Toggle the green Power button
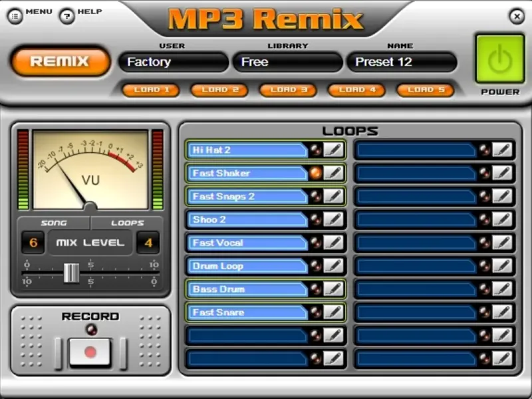The width and height of the screenshot is (532, 399). coord(500,59)
